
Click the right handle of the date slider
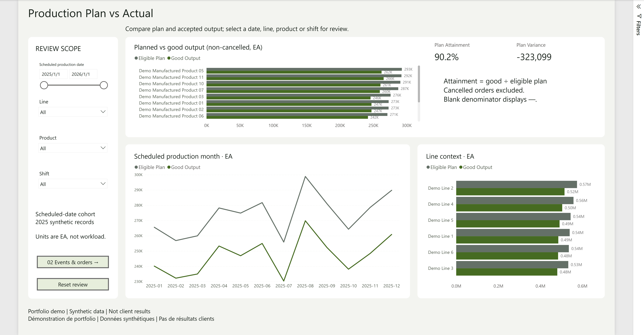[104, 85]
